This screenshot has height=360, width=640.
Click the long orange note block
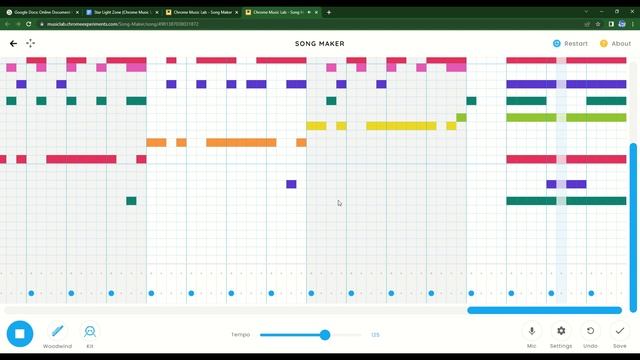(x=241, y=142)
